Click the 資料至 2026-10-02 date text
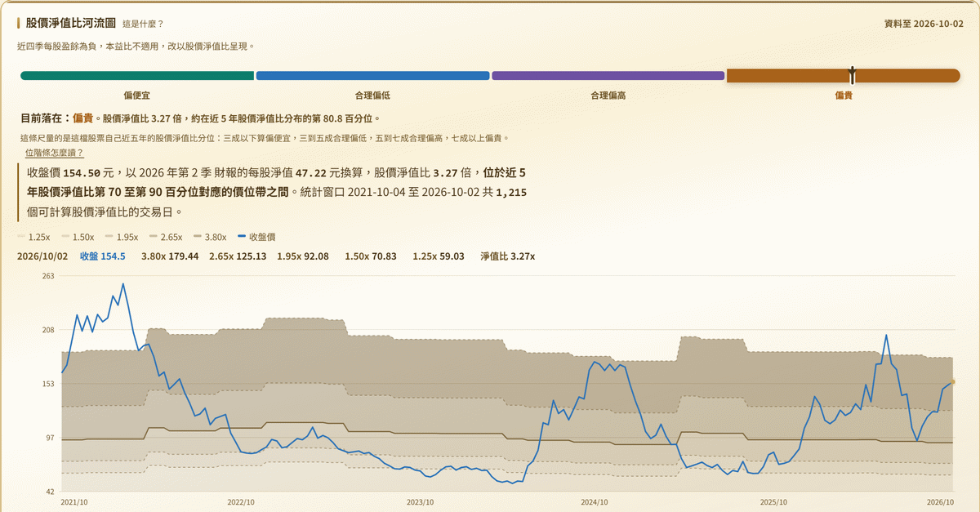The image size is (980, 512). [x=924, y=24]
